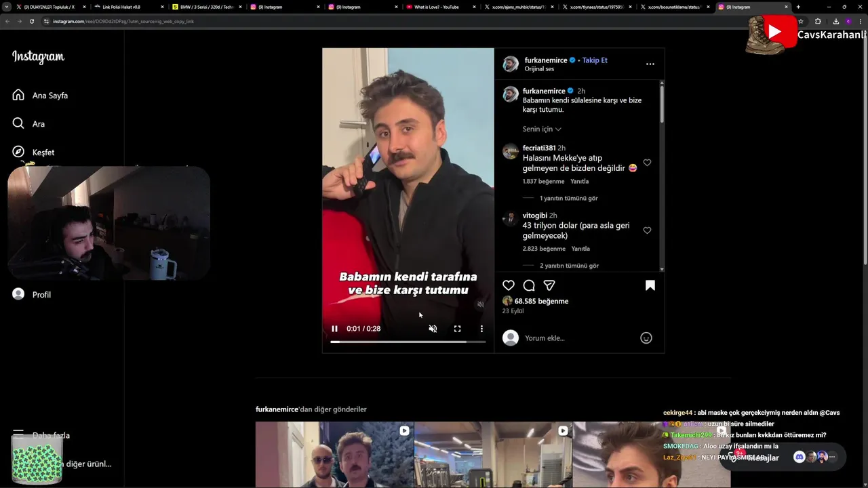Open the gym reel thumbnail
868x488 pixels.
pos(493,454)
